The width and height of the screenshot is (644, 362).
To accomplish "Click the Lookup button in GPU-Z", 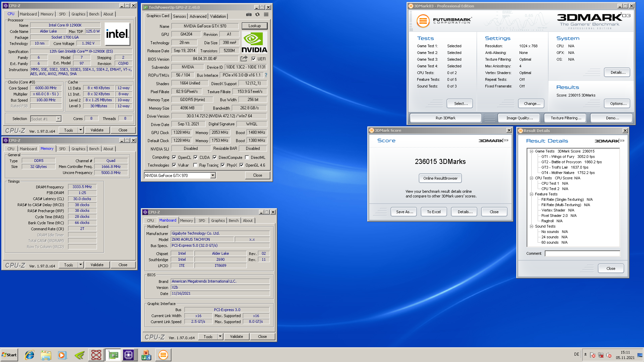I will click(255, 26).
